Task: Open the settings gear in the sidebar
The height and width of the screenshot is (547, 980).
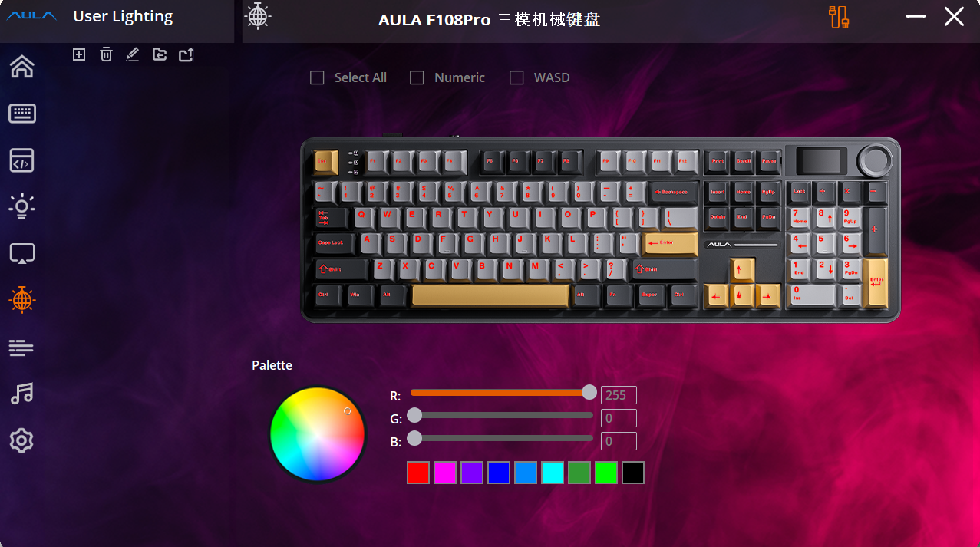Action: pyautogui.click(x=21, y=441)
